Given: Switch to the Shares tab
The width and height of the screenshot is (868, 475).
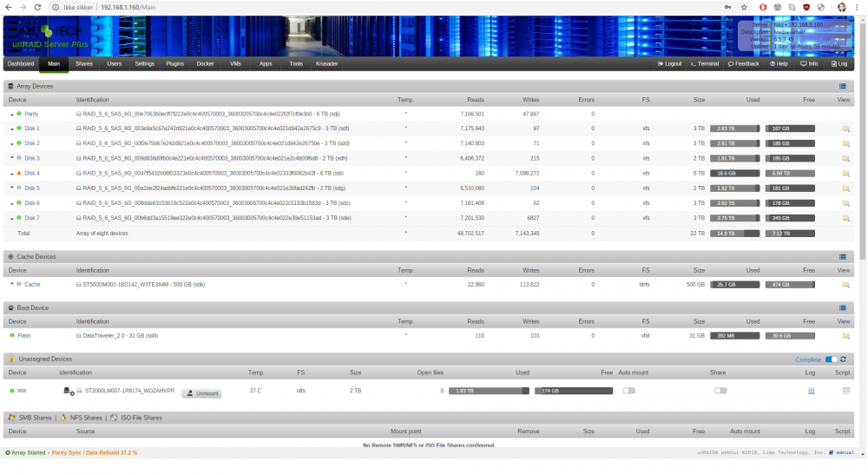Looking at the screenshot, I should pyautogui.click(x=84, y=63).
